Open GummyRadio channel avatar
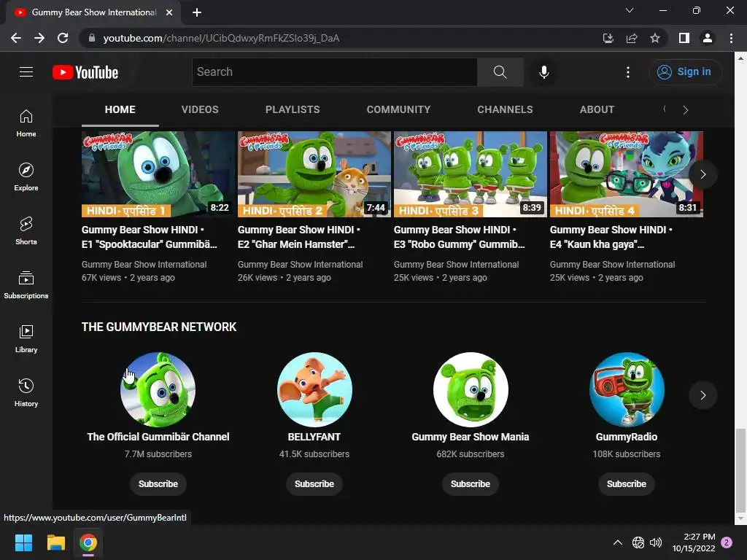Image resolution: width=747 pixels, height=560 pixels. (x=627, y=389)
